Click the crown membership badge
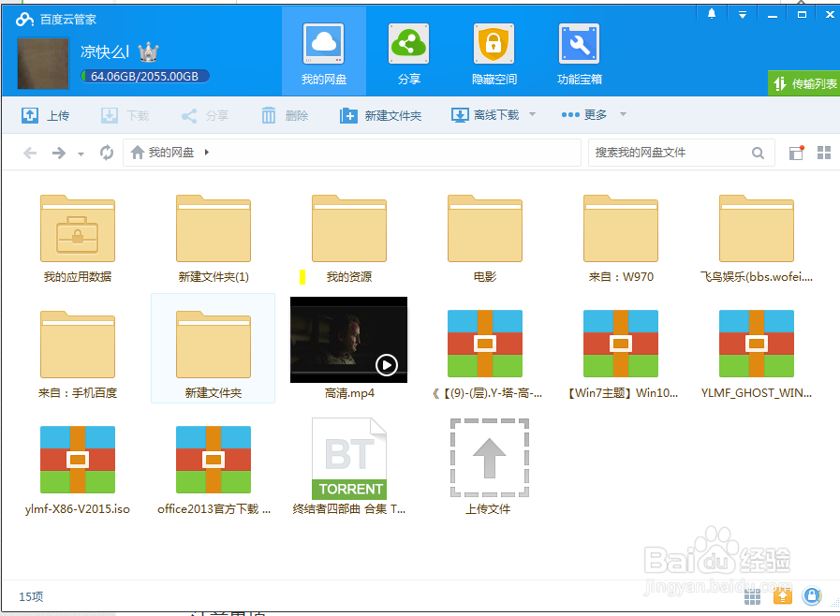The height and width of the screenshot is (616, 840). (148, 52)
